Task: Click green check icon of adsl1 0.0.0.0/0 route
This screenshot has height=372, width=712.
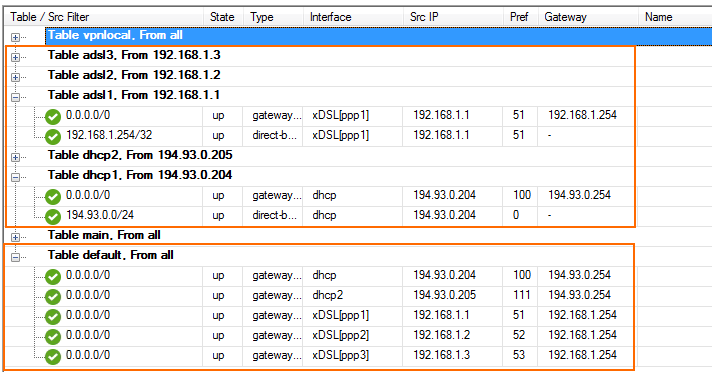Action: pos(53,117)
